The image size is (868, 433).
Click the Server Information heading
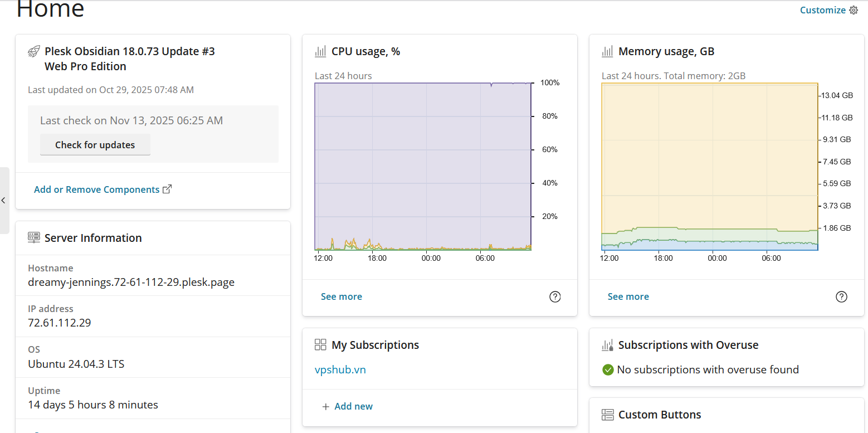tap(93, 238)
